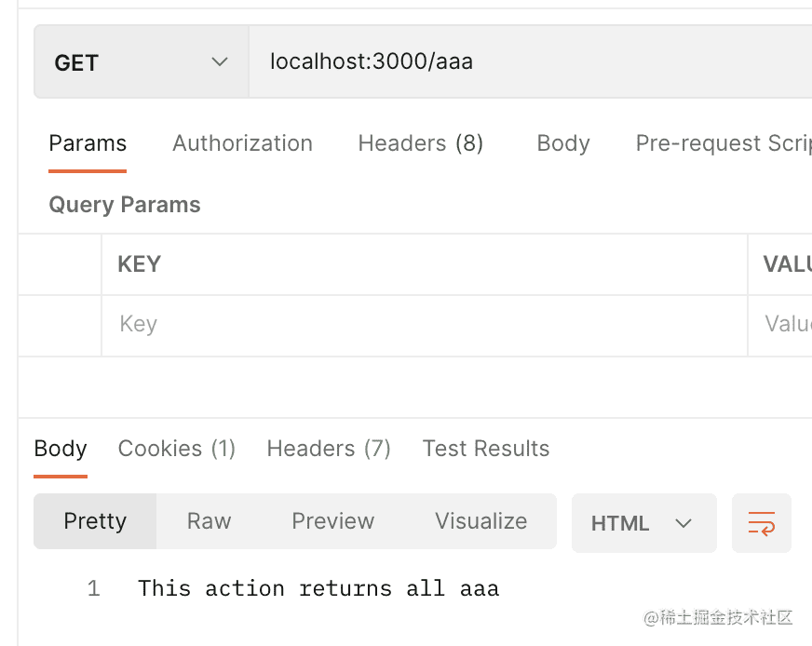Screen dimensions: 812x646
Task: Switch to the Authorization tab
Action: click(x=242, y=143)
